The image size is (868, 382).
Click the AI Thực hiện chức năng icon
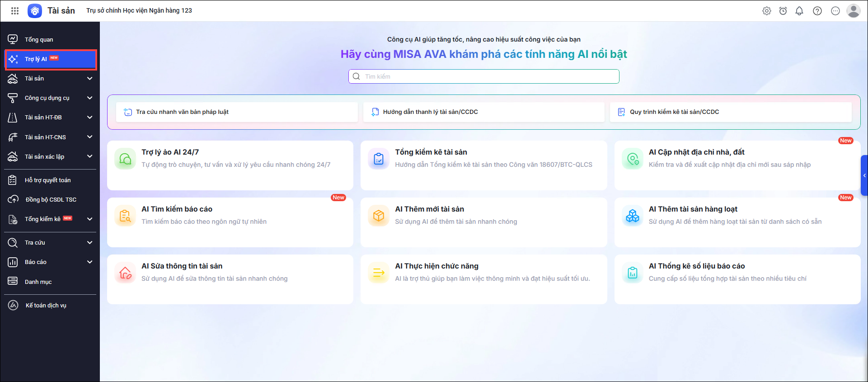pos(379,273)
